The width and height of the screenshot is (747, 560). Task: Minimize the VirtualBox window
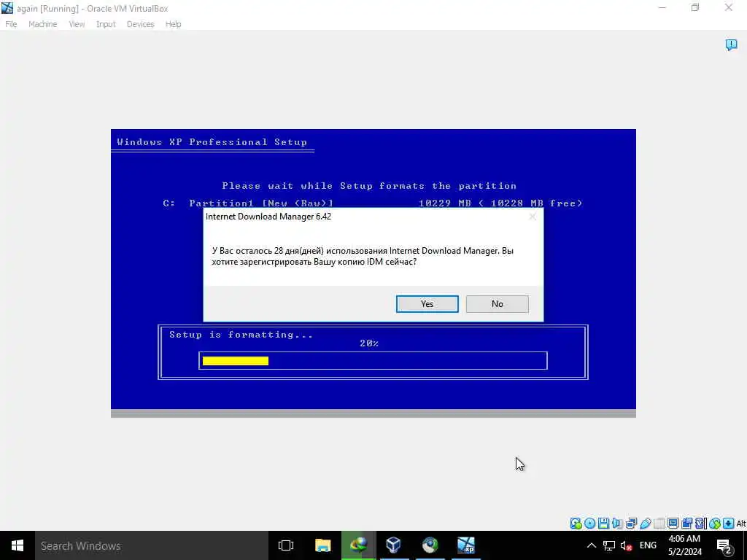[x=662, y=7]
